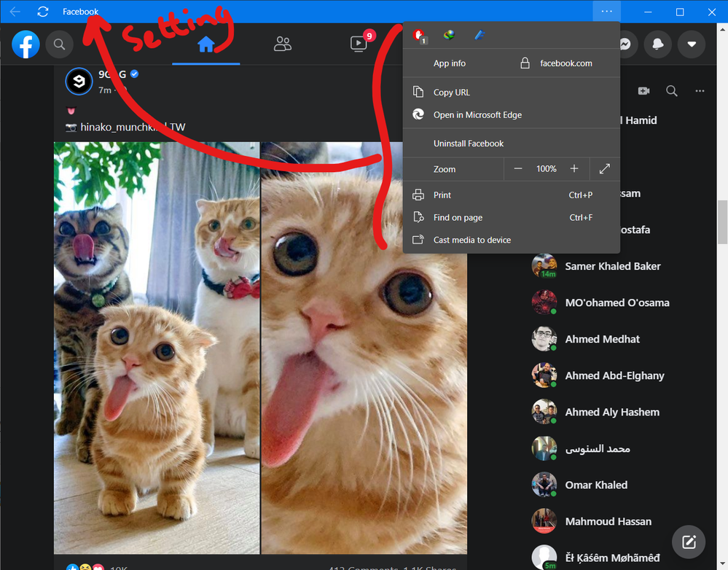The image size is (728, 570).
Task: Increase zoom with the plus button
Action: point(574,168)
